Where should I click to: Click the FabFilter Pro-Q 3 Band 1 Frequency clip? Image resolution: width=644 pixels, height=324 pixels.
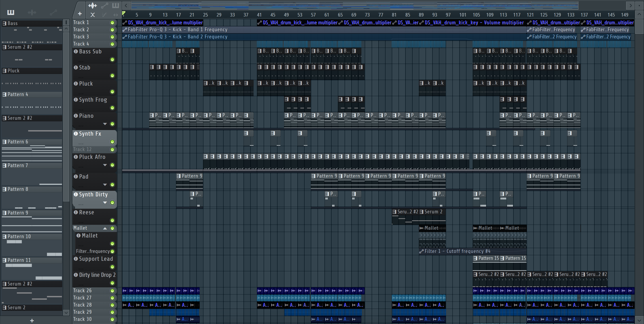pos(324,30)
